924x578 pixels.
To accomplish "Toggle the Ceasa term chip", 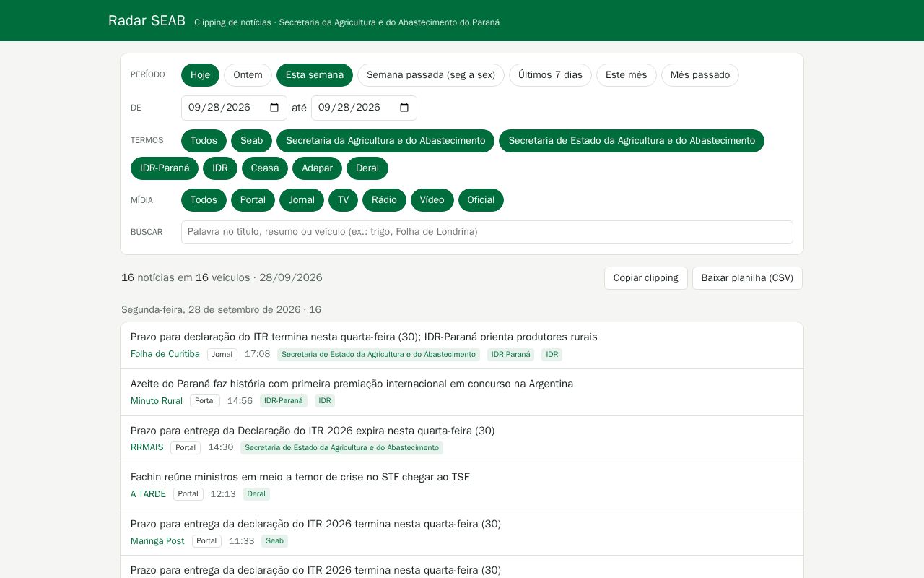I will point(265,168).
